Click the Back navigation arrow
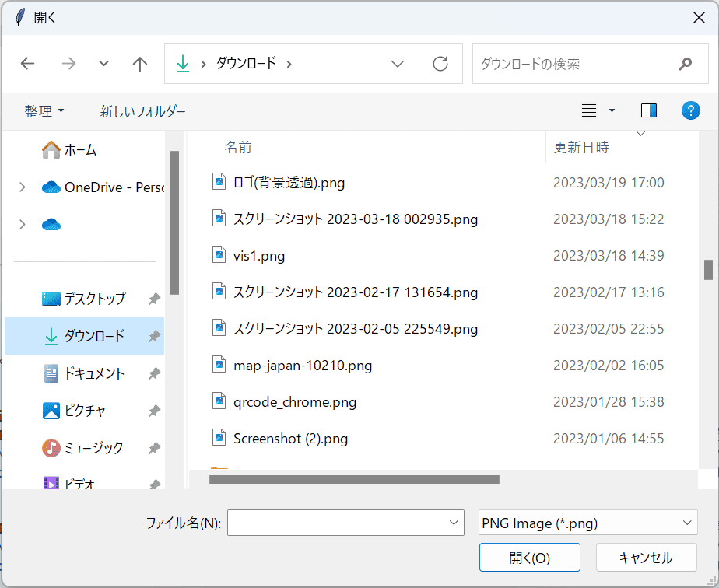The height and width of the screenshot is (588, 719). click(28, 64)
